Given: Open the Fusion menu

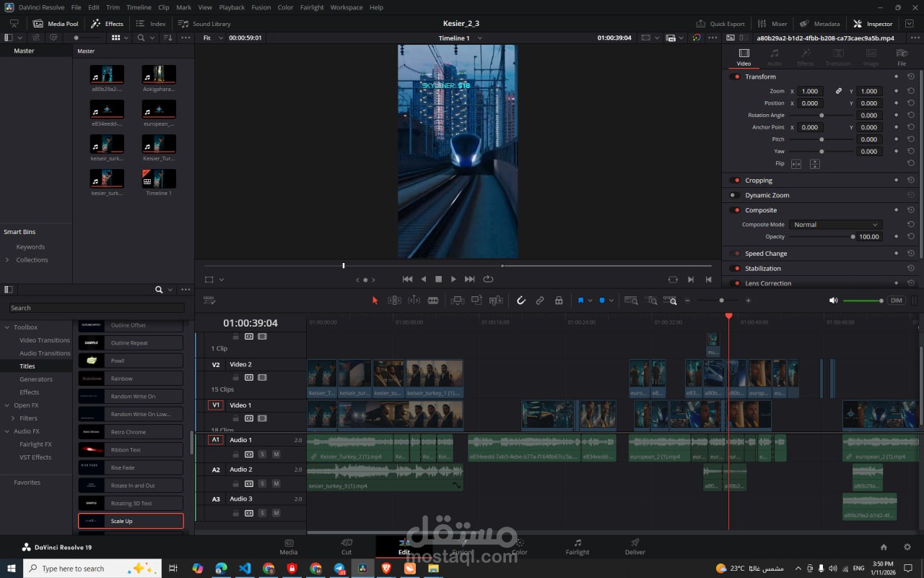Looking at the screenshot, I should click(261, 7).
